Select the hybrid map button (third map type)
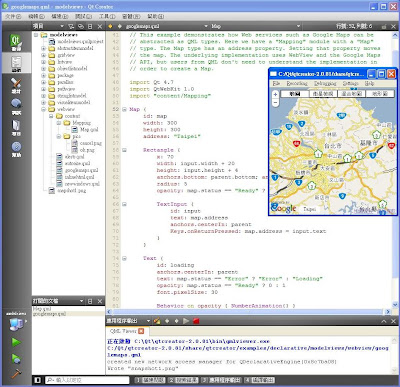The height and width of the screenshot is (387, 400). click(351, 94)
